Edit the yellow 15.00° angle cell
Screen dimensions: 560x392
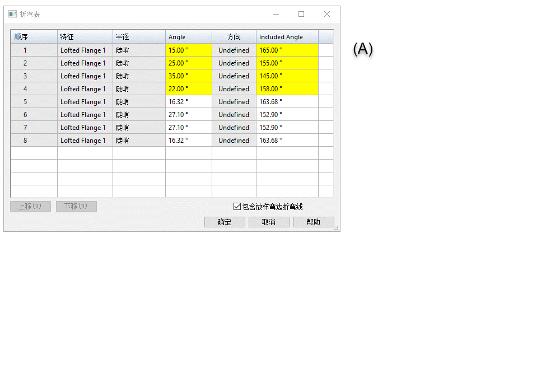[188, 50]
